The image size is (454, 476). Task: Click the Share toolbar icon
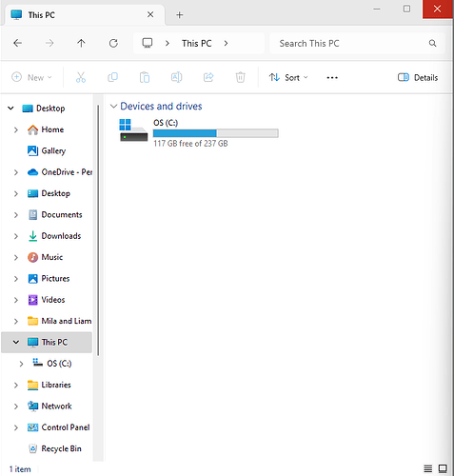[208, 77]
